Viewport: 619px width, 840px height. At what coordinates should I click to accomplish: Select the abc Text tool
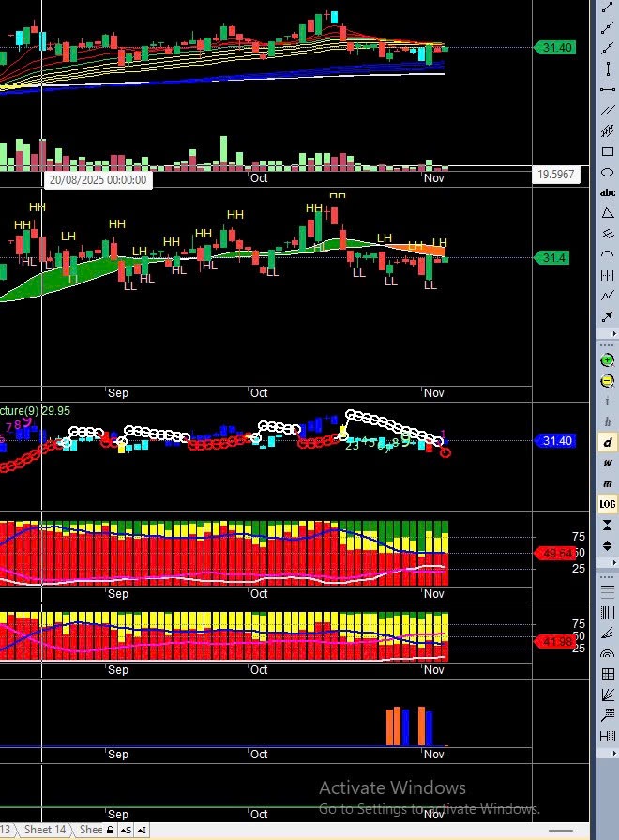click(607, 192)
